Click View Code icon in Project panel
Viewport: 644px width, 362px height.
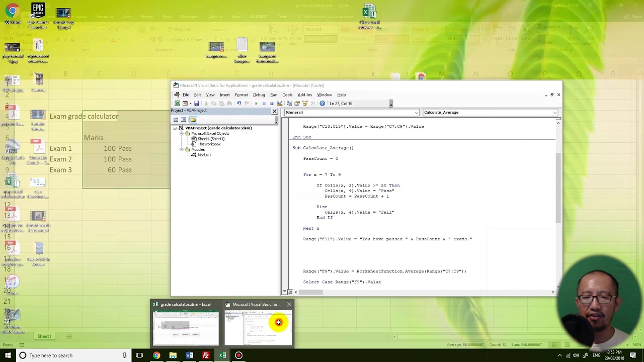point(176,120)
